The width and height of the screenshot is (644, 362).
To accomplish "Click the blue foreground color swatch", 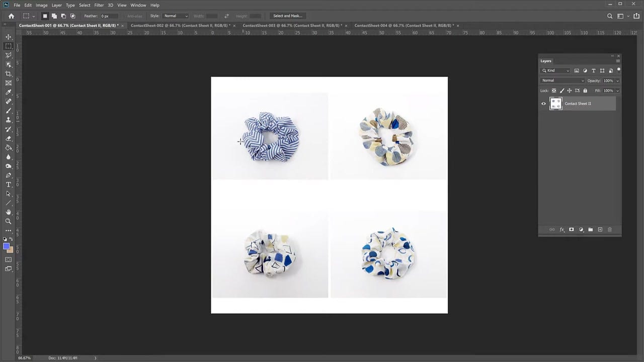I will pyautogui.click(x=7, y=246).
